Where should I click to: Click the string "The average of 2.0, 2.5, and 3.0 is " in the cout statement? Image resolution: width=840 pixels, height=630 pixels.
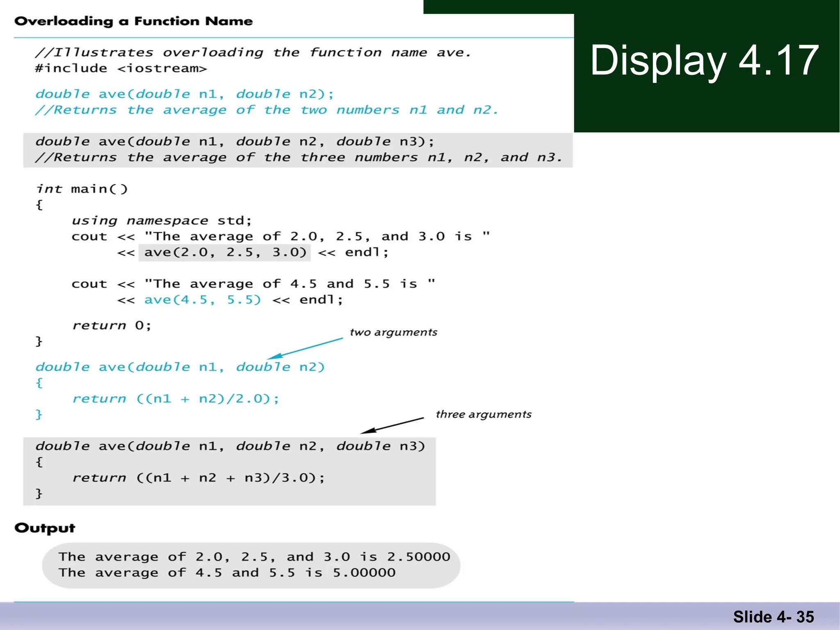tap(317, 236)
